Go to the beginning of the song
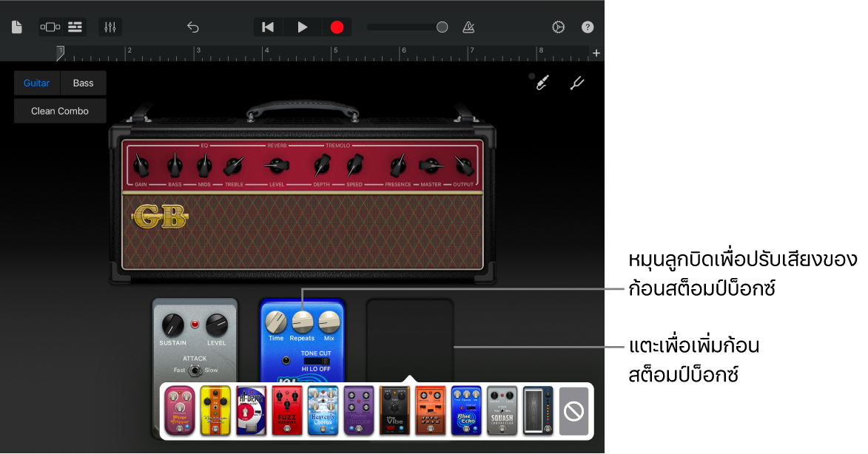This screenshot has height=454, width=868. pos(268,27)
